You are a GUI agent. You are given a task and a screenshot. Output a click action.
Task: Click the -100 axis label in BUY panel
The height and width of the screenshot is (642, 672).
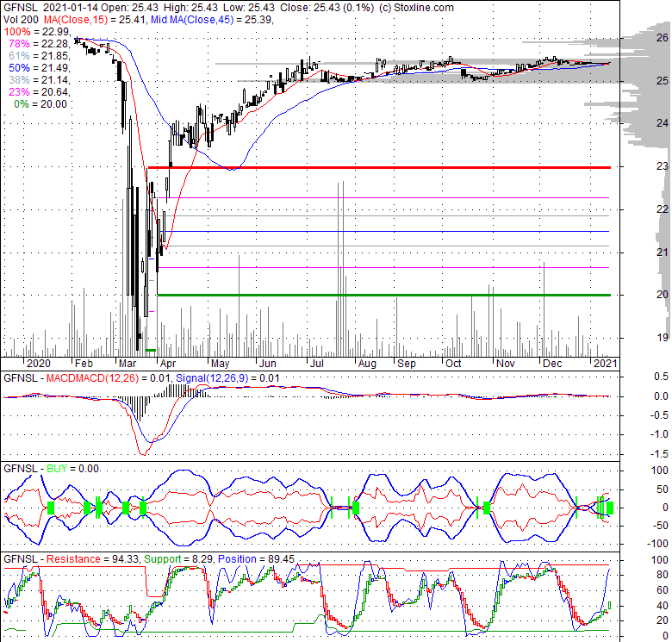pyautogui.click(x=659, y=544)
